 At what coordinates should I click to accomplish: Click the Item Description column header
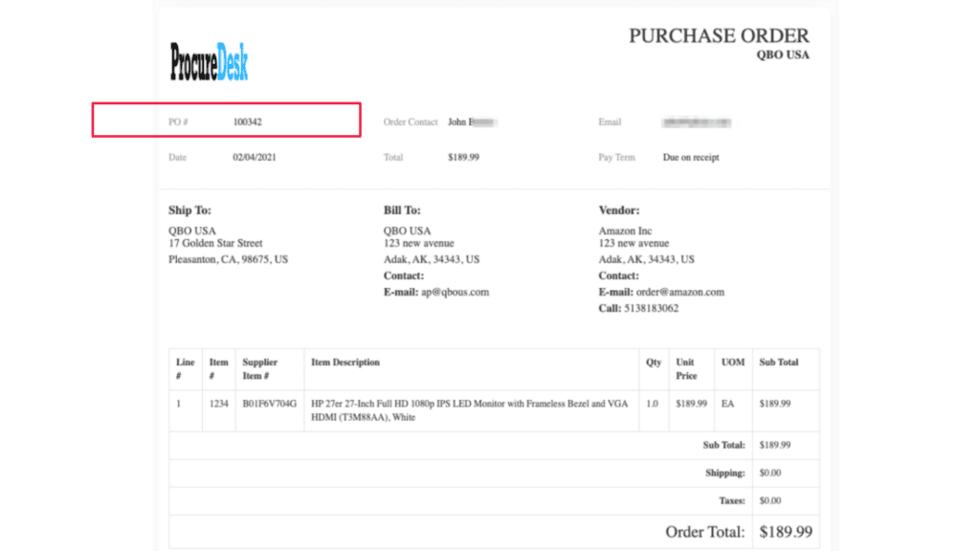(x=345, y=363)
